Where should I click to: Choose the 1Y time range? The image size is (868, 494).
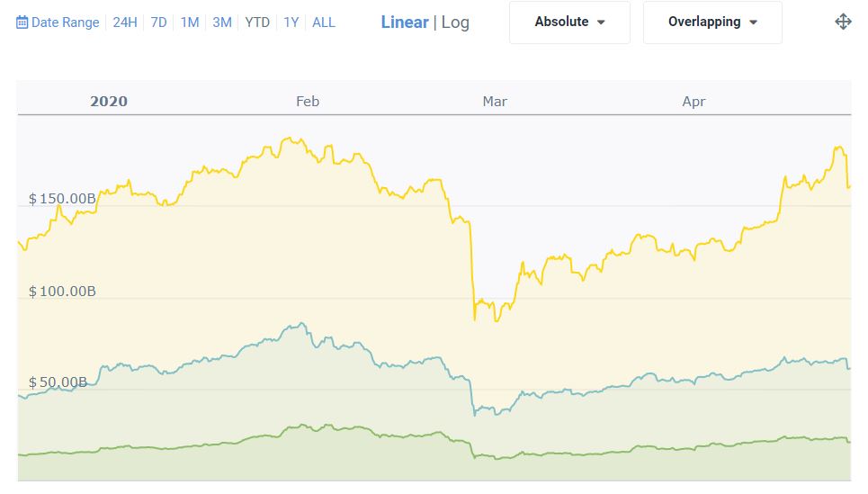tap(291, 22)
